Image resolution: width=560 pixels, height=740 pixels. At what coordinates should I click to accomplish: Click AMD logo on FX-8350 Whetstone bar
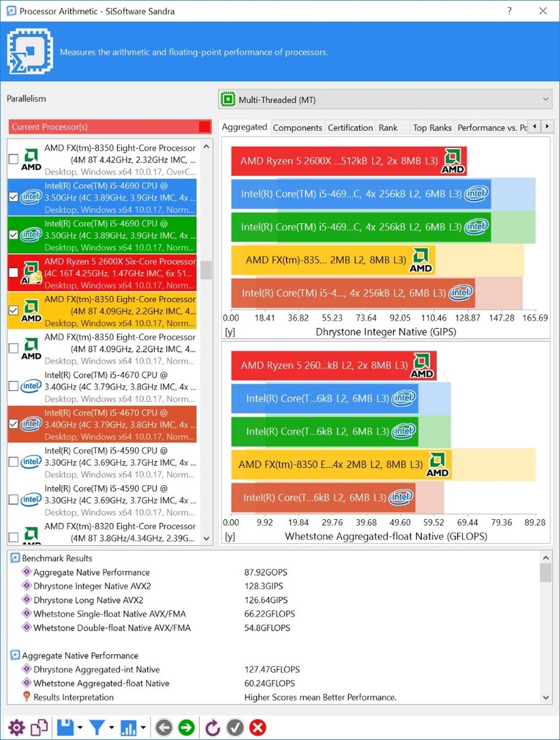(437, 464)
